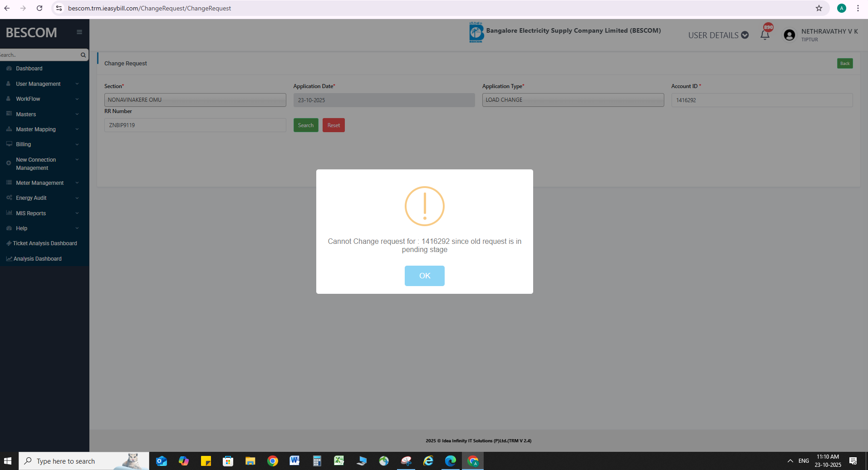
Task: Open File Explorer from the taskbar
Action: pyautogui.click(x=250, y=461)
